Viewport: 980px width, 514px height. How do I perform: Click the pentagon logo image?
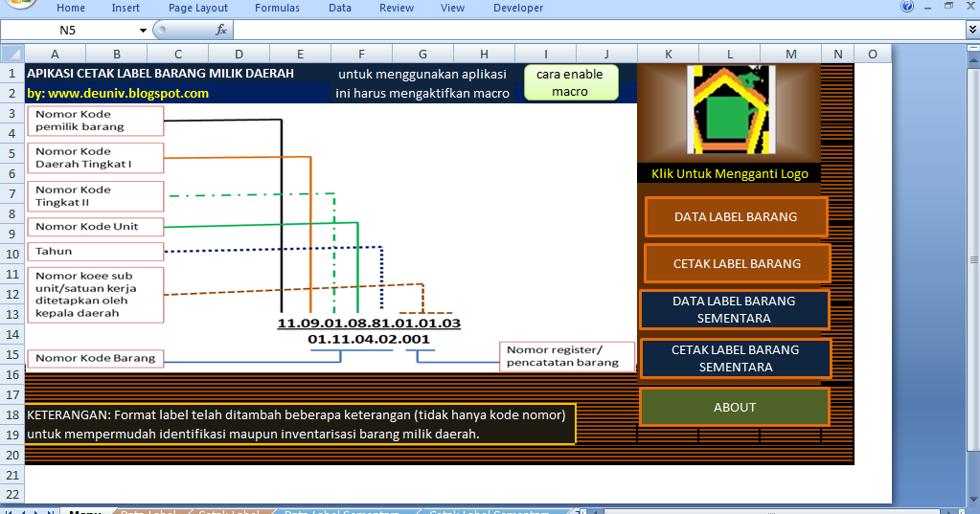(x=731, y=109)
